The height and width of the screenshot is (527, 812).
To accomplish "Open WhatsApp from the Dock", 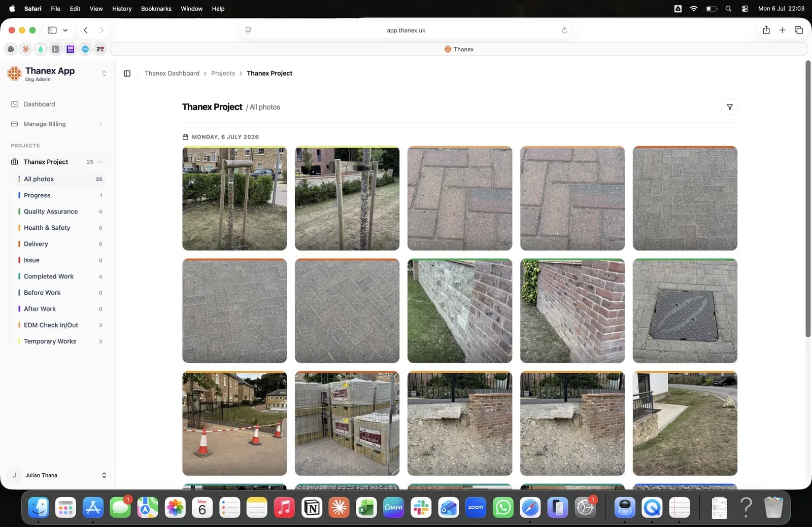I will (503, 507).
